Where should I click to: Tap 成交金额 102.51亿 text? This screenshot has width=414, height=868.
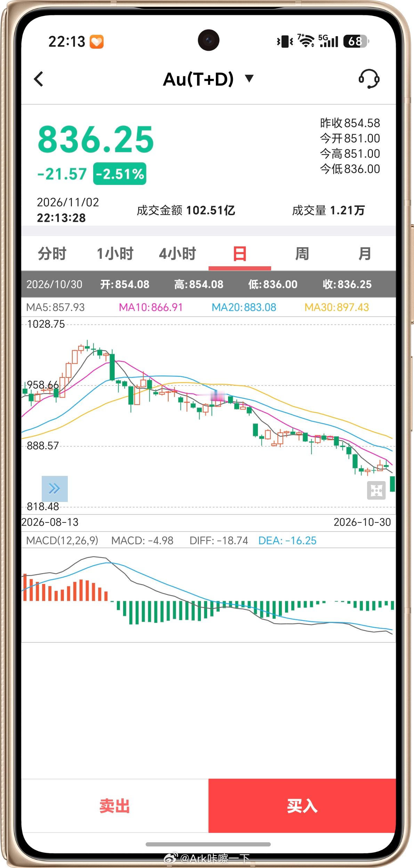coord(186,210)
